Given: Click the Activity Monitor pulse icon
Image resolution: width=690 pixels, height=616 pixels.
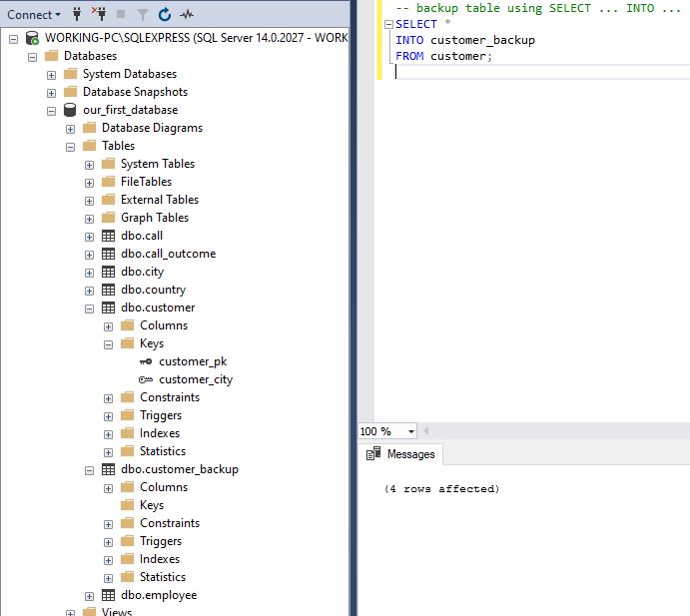Looking at the screenshot, I should (x=187, y=15).
